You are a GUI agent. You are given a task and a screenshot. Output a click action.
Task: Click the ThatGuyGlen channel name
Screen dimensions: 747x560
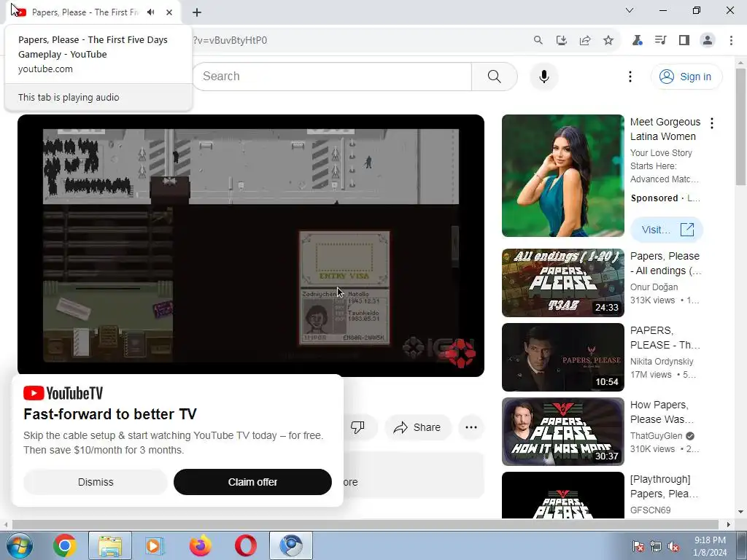pos(656,436)
